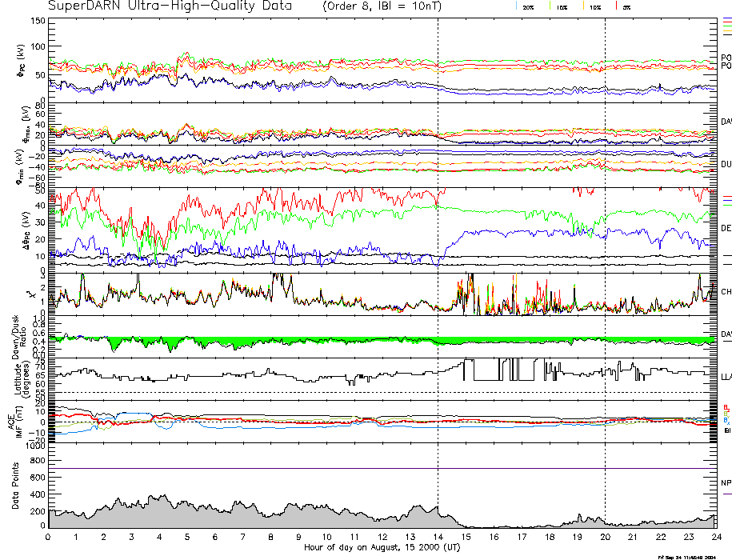Screen dimensions: 732x560
Task: Click the 'Hour of day on August, 15 2000 (UT)' label
Action: (x=381, y=548)
